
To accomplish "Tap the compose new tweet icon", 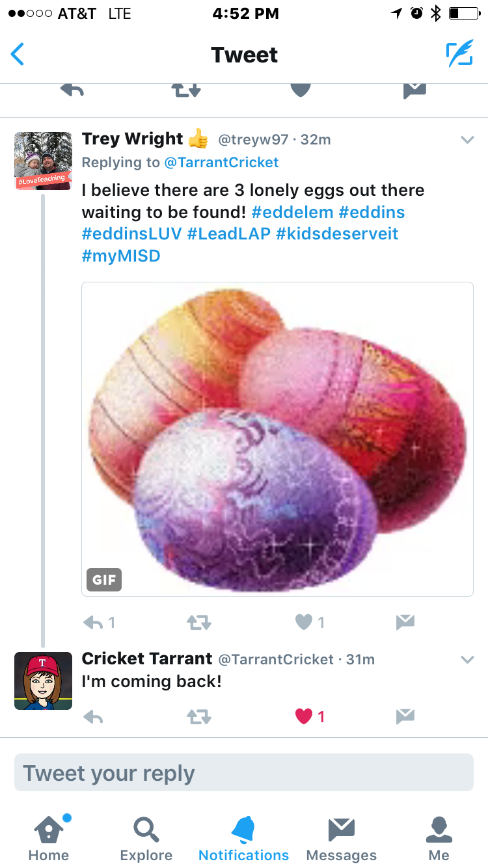I will point(459,55).
